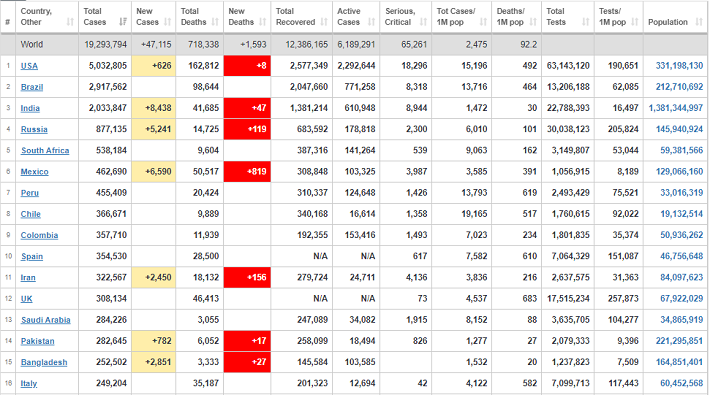This screenshot has height=395, width=710.
Task: Select Russia new deaths +119 cell
Action: tap(247, 129)
